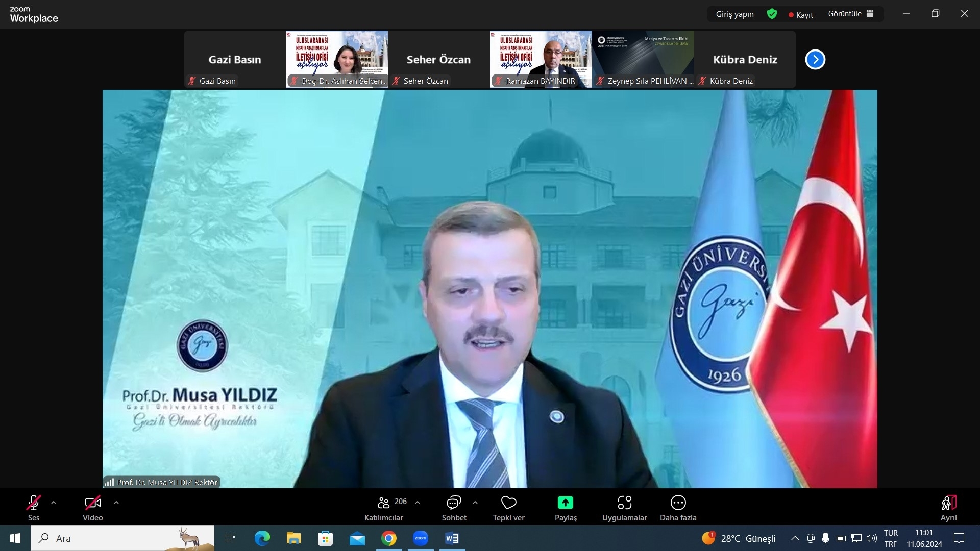The image size is (980, 551).
Task: Select Seher Özcan participant tile
Action: pos(439,59)
